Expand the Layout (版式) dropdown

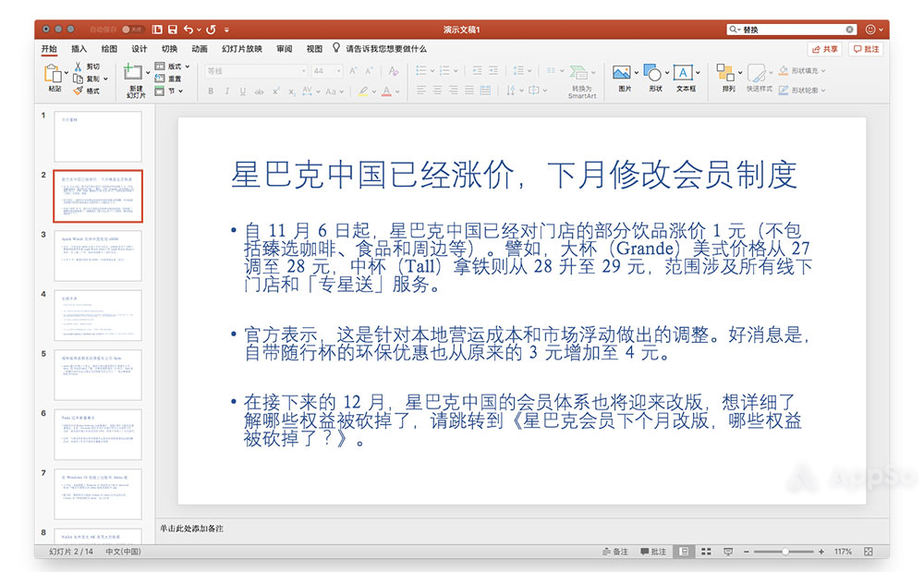[x=188, y=67]
